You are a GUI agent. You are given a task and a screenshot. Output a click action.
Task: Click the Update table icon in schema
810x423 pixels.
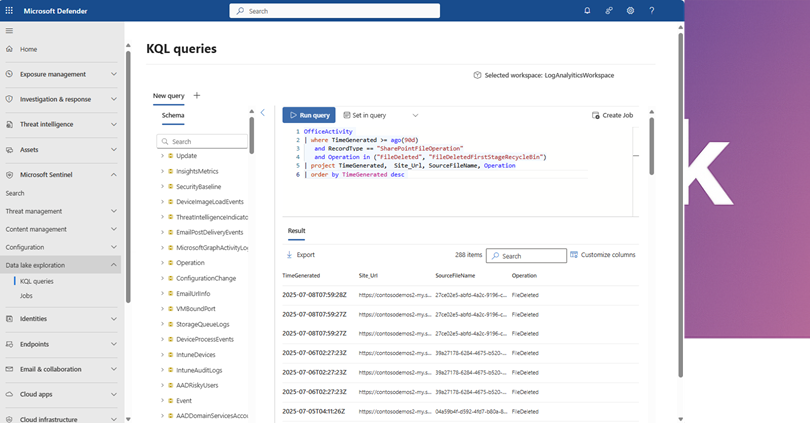click(x=170, y=155)
